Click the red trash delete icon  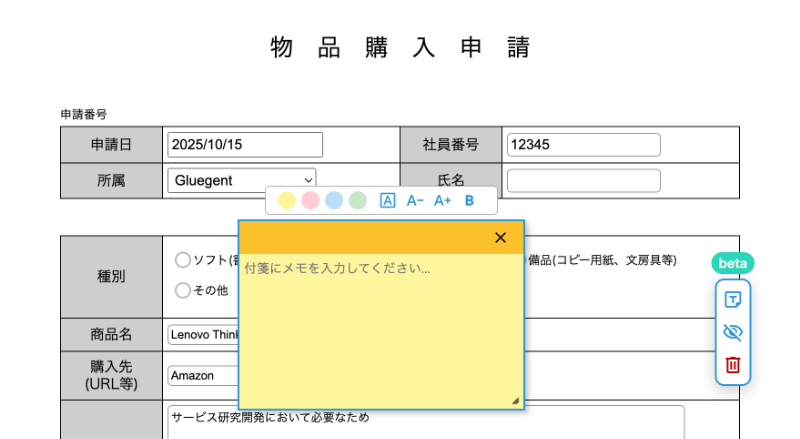coord(732,365)
